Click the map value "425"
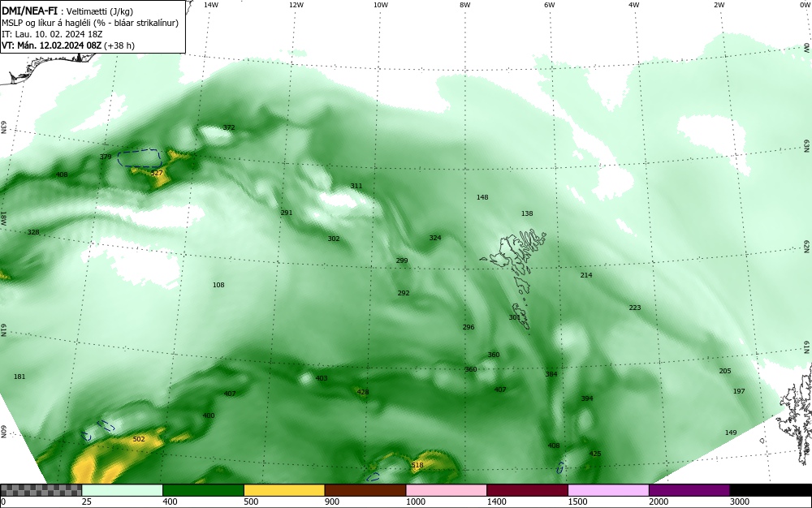Viewport: 812px width, 508px height. tap(595, 454)
